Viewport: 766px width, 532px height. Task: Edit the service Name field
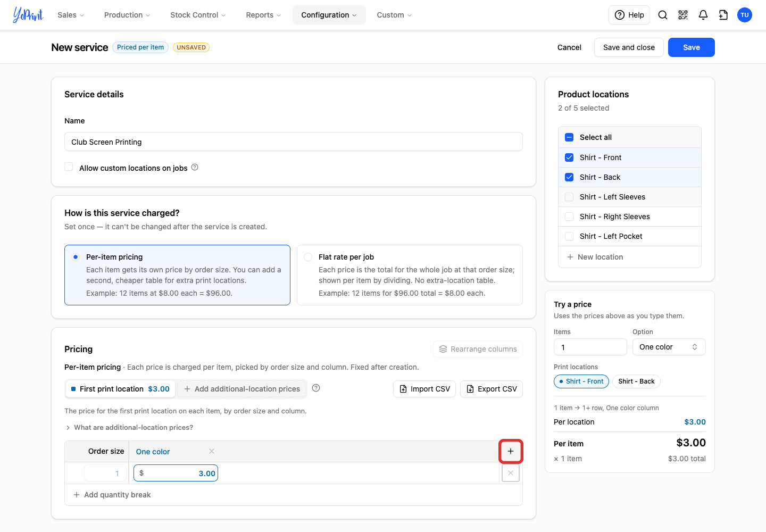pos(294,142)
